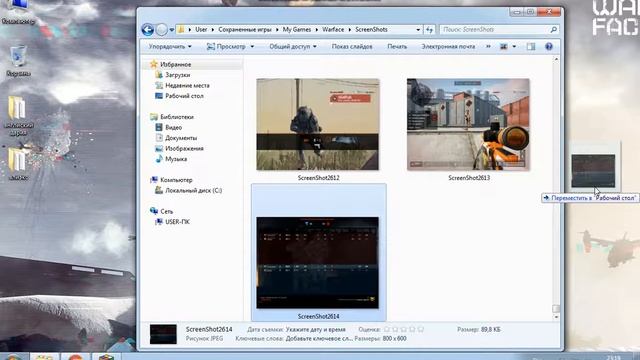Image resolution: width=640 pixels, height=360 pixels.
Task: Open 'Недавние места' in sidebar
Action: 187,86
